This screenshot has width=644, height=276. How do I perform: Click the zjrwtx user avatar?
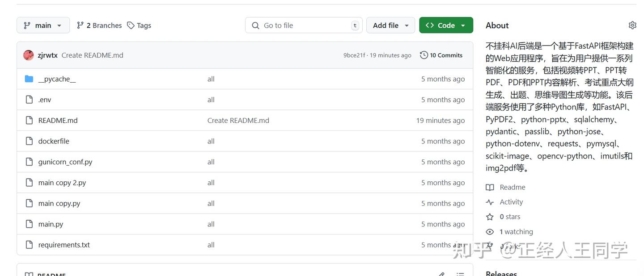pos(29,55)
